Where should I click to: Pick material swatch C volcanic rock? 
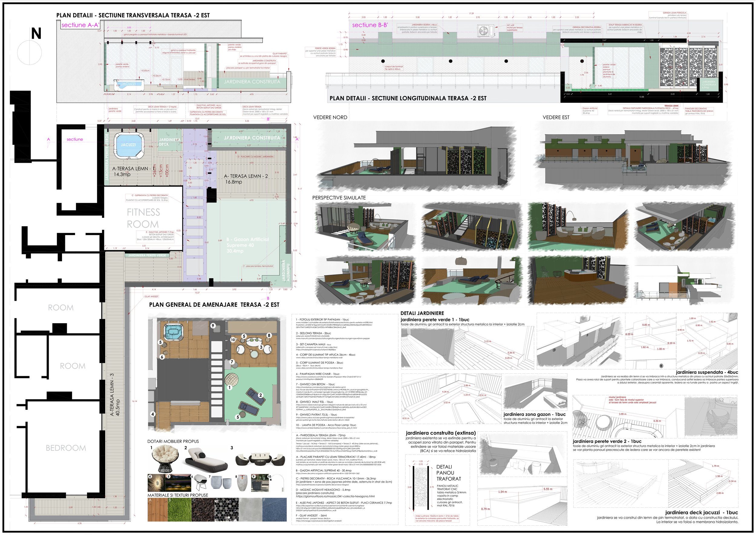[x=203, y=509]
